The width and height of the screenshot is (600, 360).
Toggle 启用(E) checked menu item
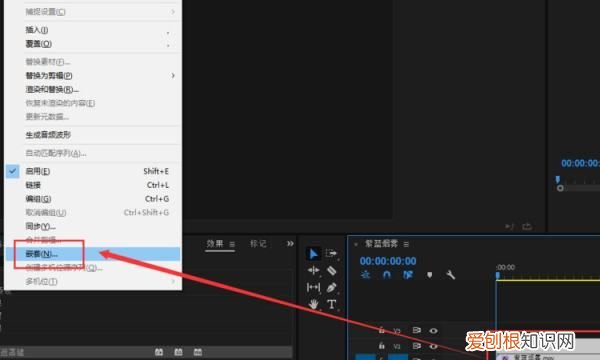[92, 171]
